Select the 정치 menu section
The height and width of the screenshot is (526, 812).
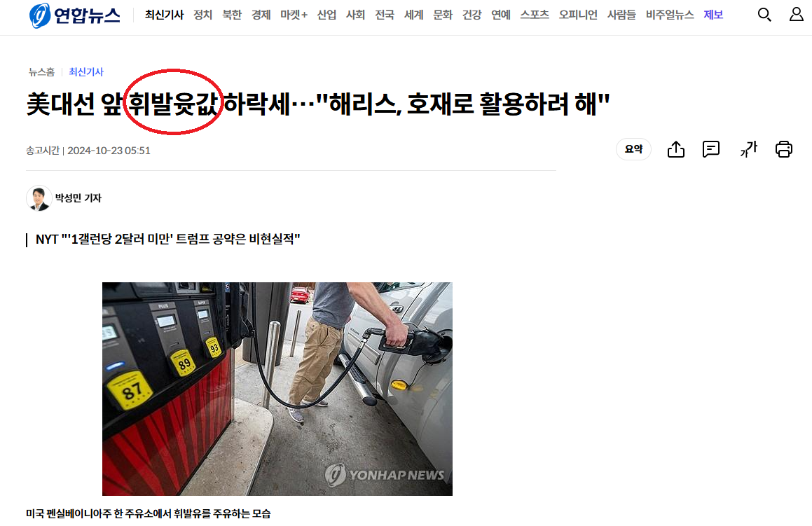click(203, 15)
